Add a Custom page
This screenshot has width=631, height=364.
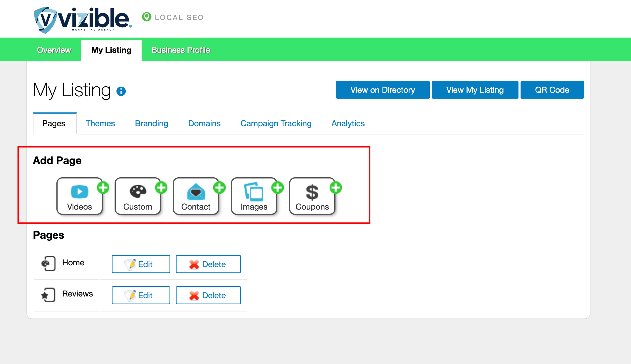pyautogui.click(x=138, y=196)
